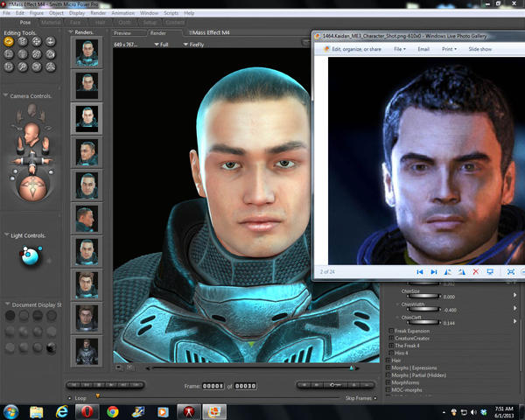Select the Color editing tool
525x420 pixels.
[50, 54]
